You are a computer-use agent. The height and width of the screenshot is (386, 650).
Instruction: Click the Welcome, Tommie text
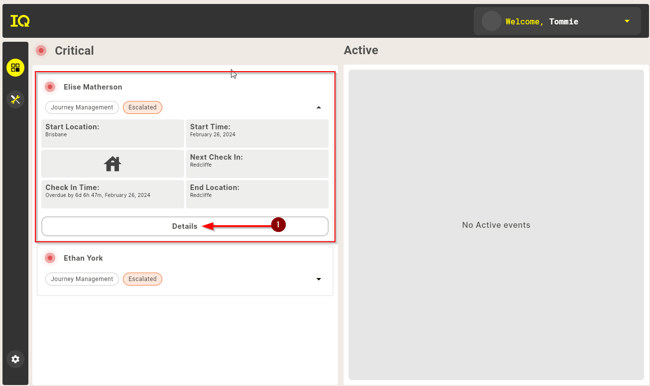(541, 22)
